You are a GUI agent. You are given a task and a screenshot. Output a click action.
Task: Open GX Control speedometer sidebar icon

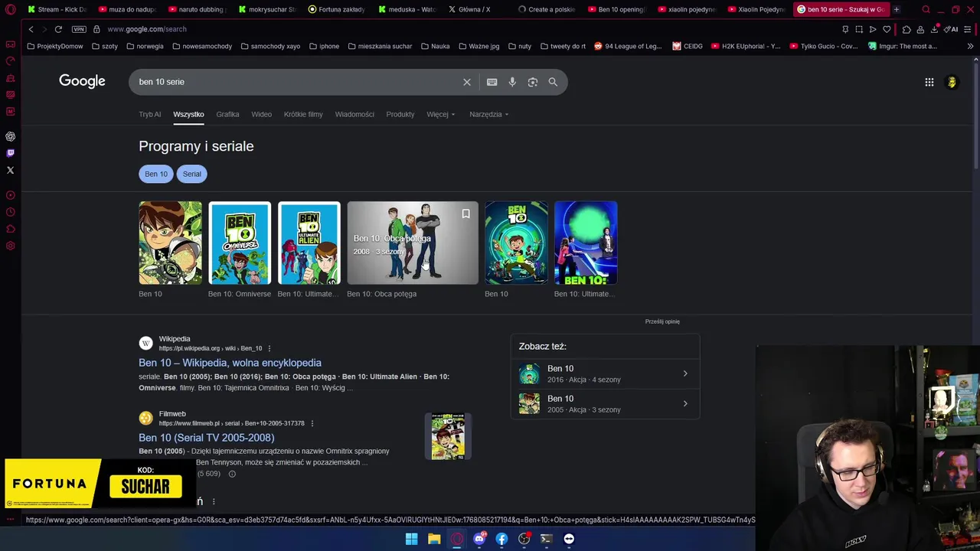pos(11,61)
